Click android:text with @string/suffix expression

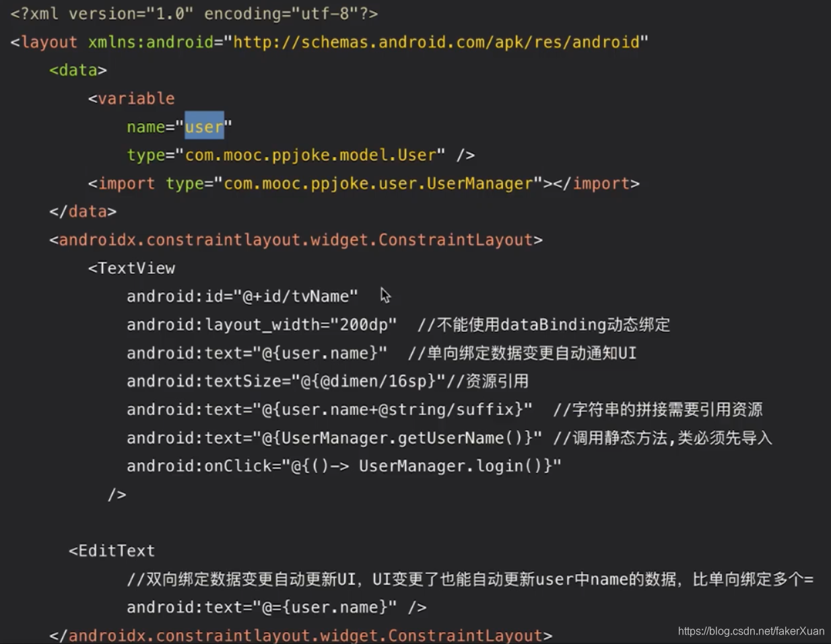click(x=329, y=409)
